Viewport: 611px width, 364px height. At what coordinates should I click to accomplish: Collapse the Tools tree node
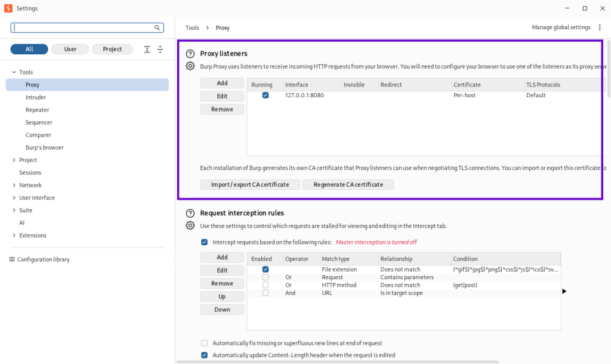(14, 72)
